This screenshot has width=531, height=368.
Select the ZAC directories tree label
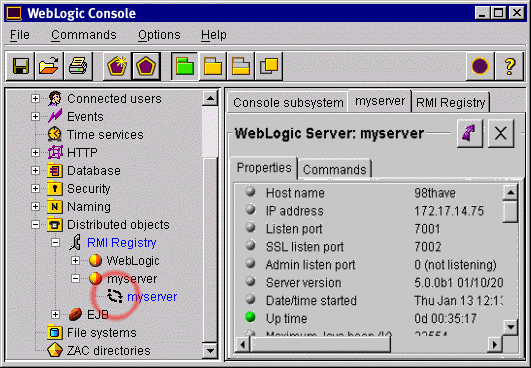(x=108, y=350)
